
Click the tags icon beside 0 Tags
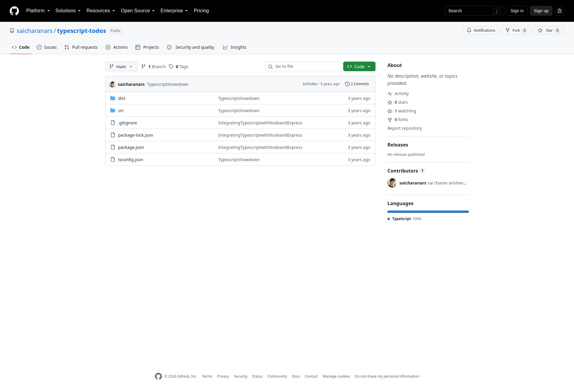pos(171,66)
